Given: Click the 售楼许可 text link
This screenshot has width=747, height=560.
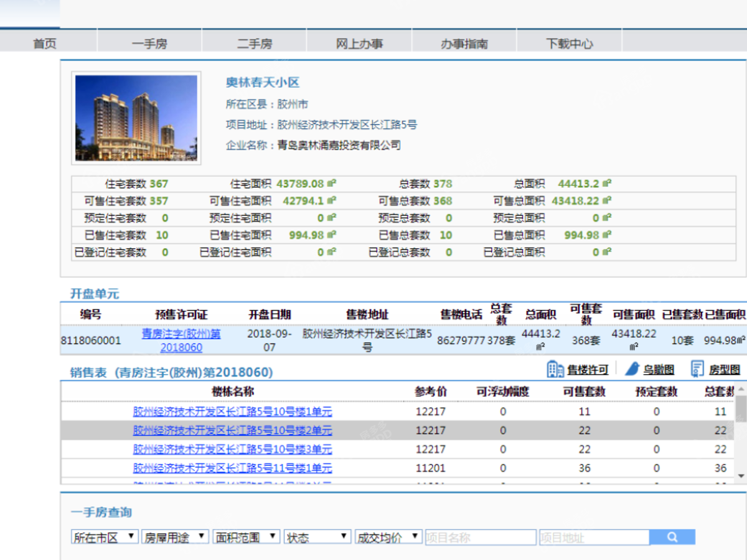Looking at the screenshot, I should (588, 370).
